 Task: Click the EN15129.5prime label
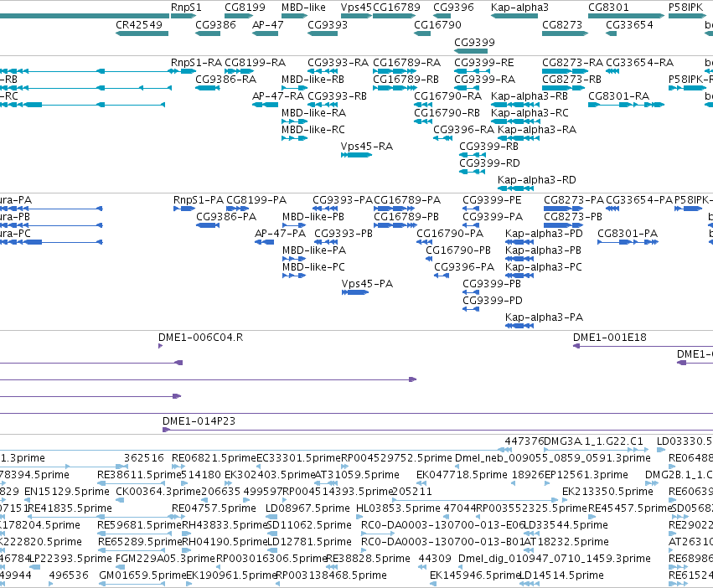(x=67, y=491)
